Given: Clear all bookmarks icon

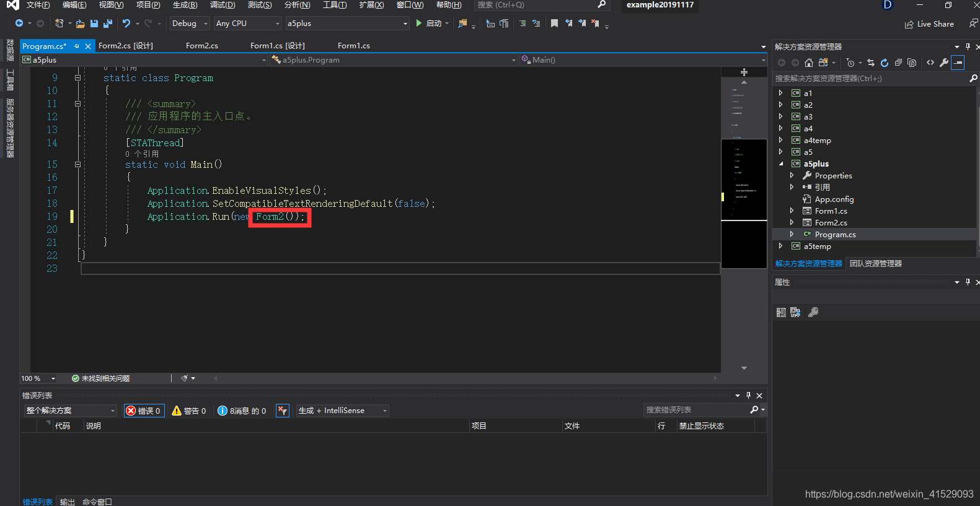Looking at the screenshot, I should pos(595,24).
